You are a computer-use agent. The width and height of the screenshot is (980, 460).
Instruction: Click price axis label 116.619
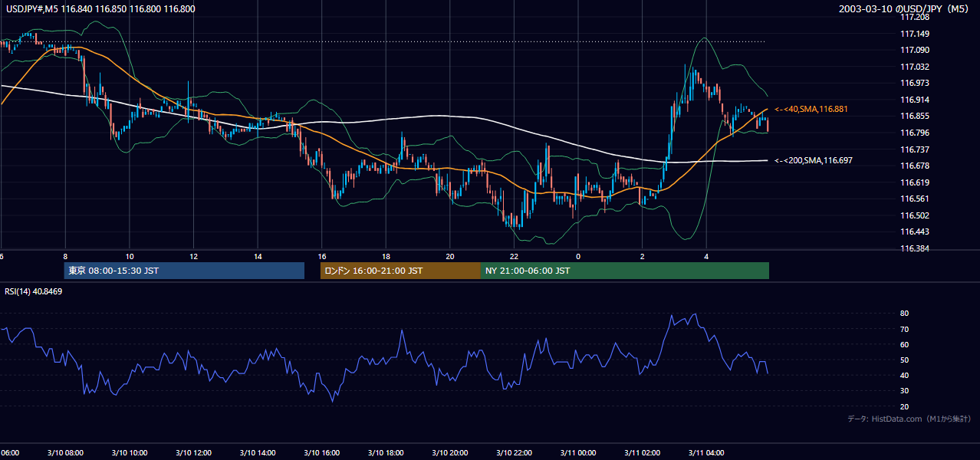[914, 182]
